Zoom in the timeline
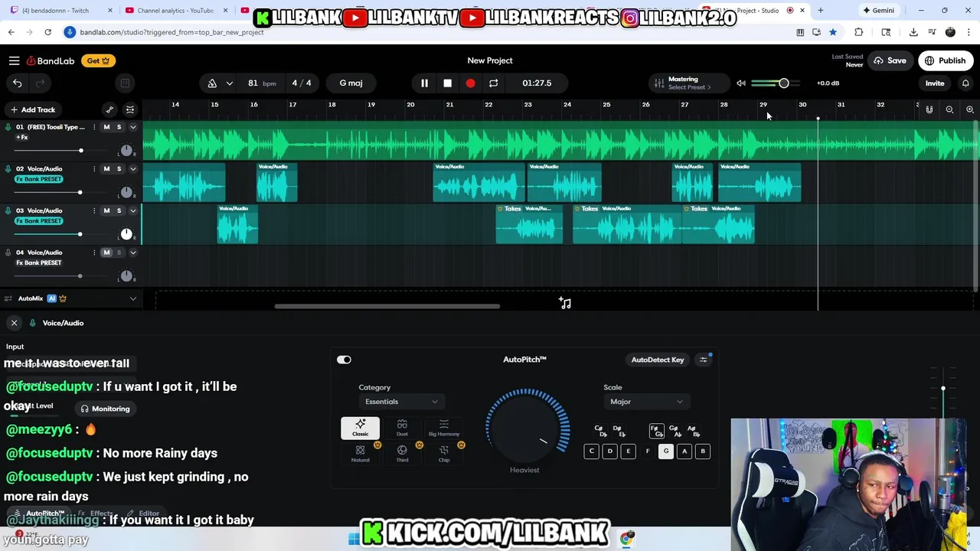 pos(969,109)
